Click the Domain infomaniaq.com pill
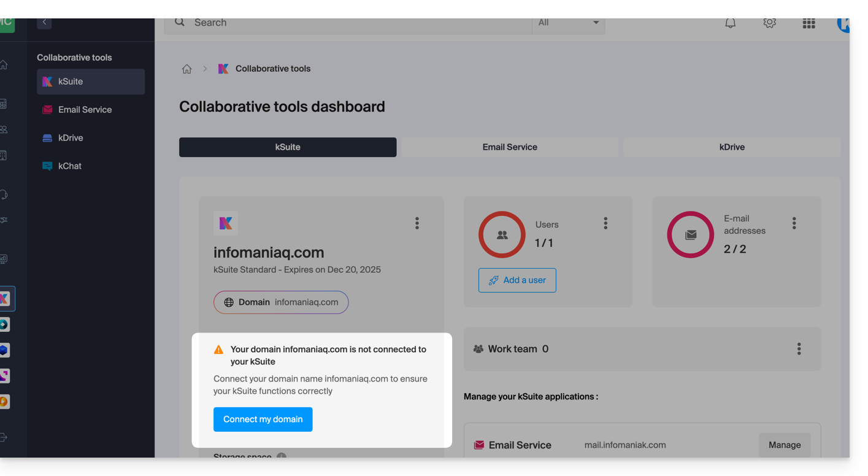 click(281, 302)
